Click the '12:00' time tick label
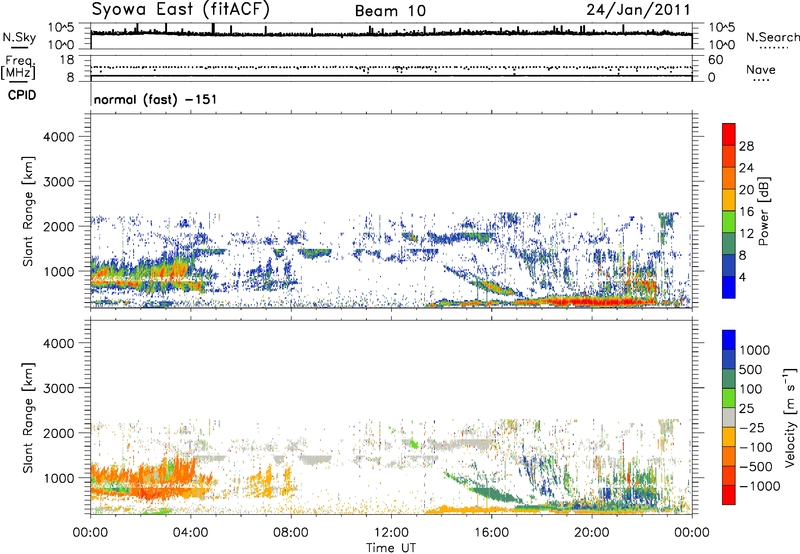 [x=391, y=533]
